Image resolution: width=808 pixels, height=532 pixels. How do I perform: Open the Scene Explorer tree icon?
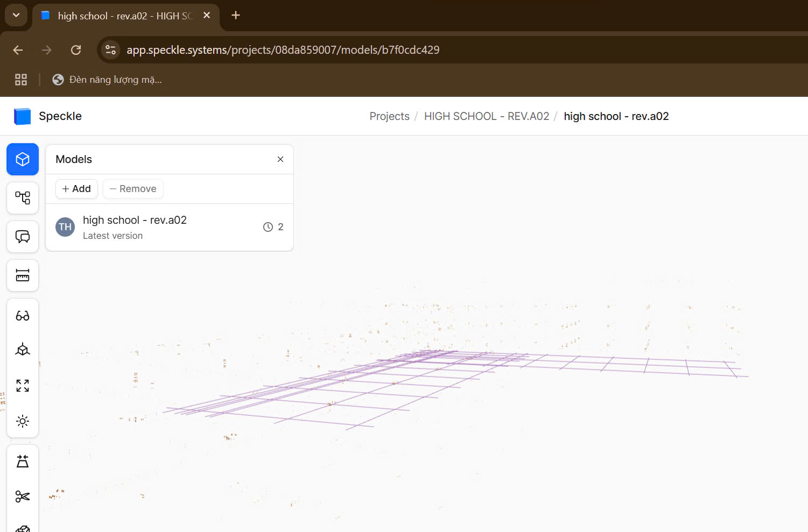(x=23, y=198)
